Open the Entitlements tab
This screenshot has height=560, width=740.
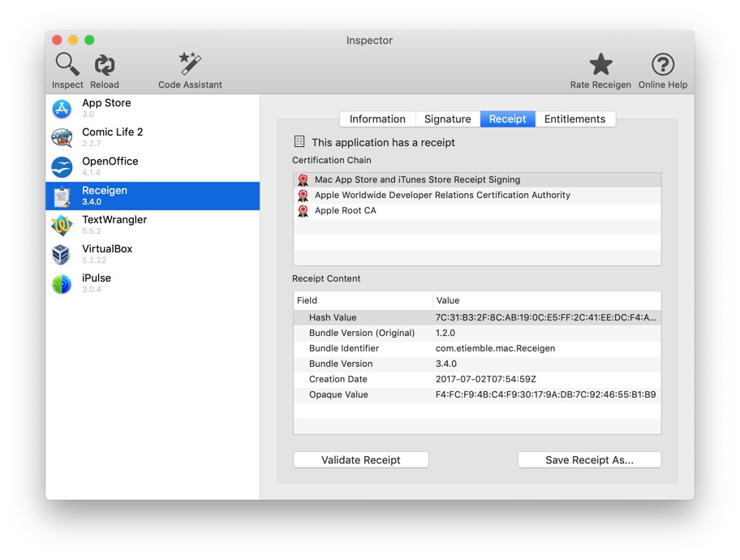coord(574,119)
